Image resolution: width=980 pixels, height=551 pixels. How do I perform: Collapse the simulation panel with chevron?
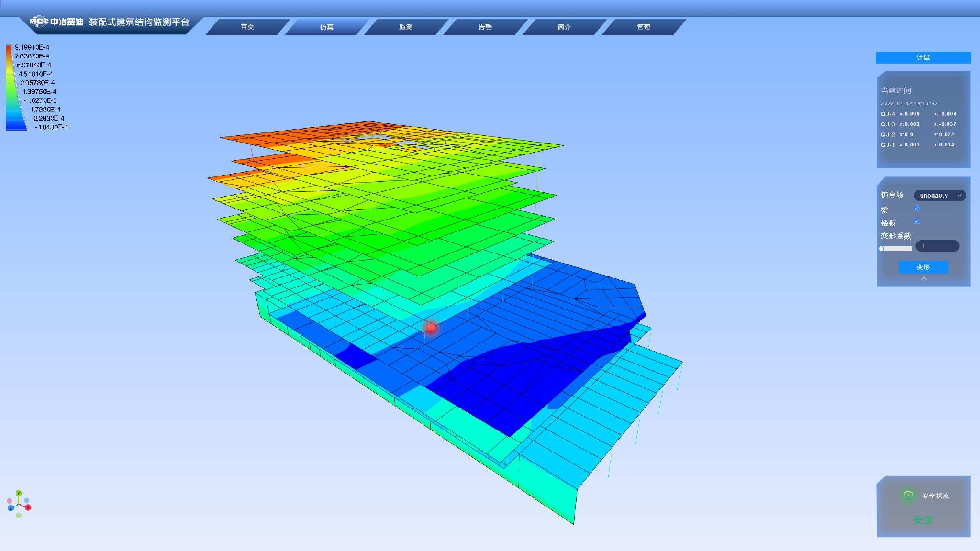[x=924, y=278]
